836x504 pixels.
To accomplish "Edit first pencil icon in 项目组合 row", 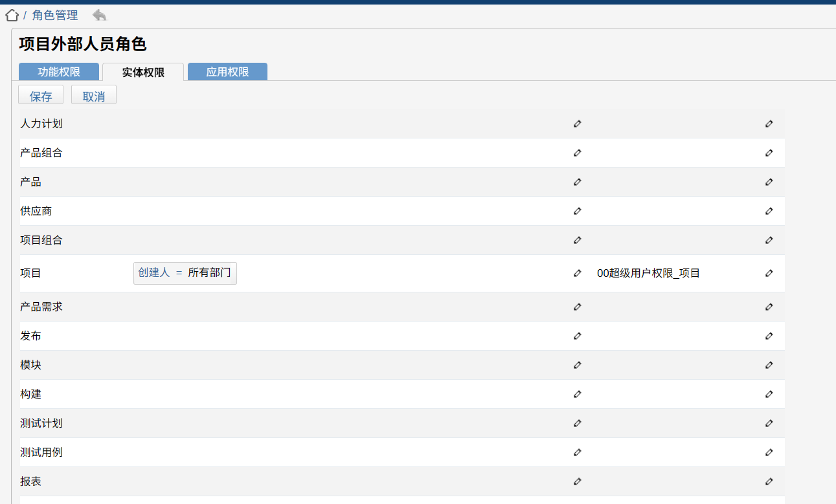I will [x=578, y=240].
